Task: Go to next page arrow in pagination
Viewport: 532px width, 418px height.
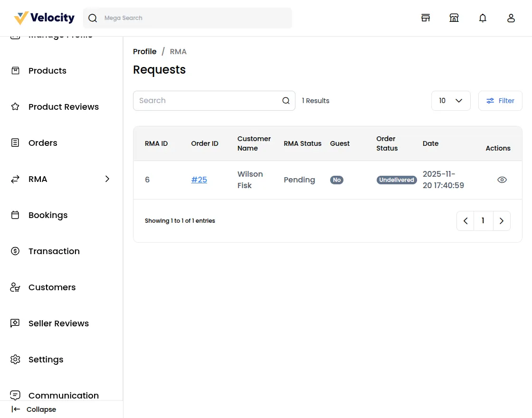Action: (502, 221)
